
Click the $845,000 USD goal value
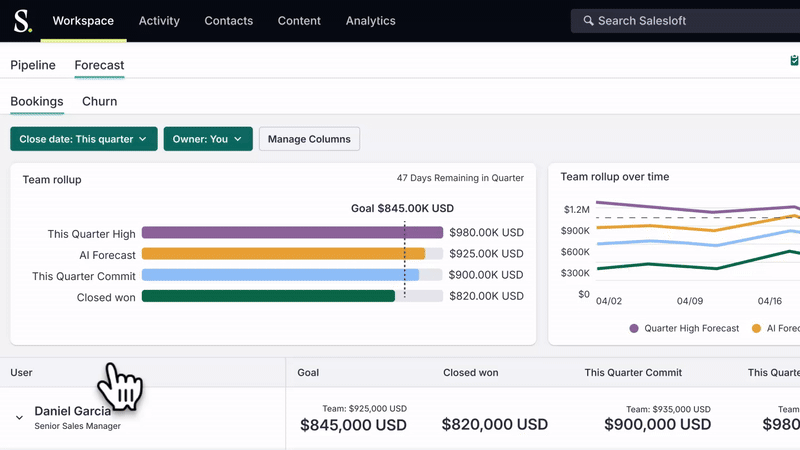click(353, 425)
